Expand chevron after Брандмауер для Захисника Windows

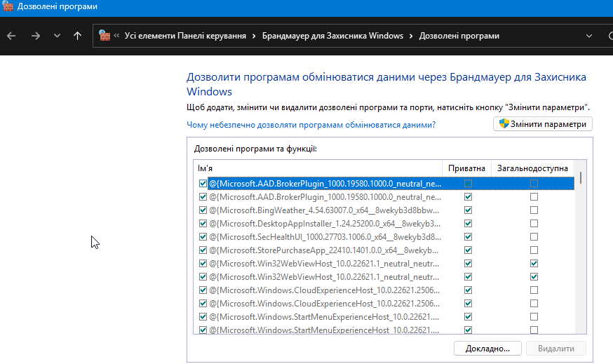[x=411, y=36]
